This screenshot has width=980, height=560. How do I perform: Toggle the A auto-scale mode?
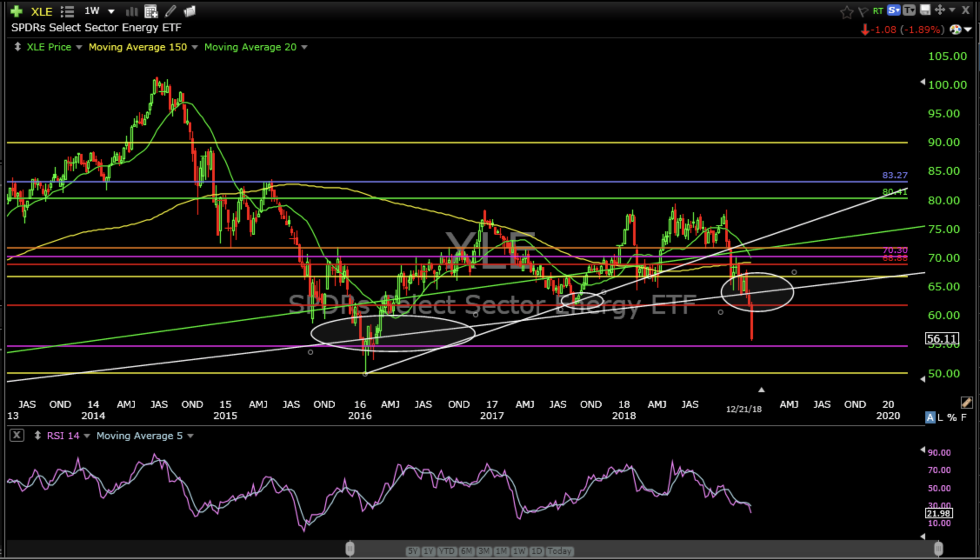tap(930, 417)
